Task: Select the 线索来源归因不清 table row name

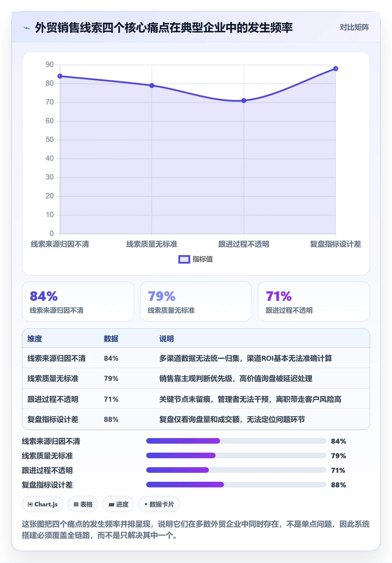Action: pyautogui.click(x=57, y=359)
